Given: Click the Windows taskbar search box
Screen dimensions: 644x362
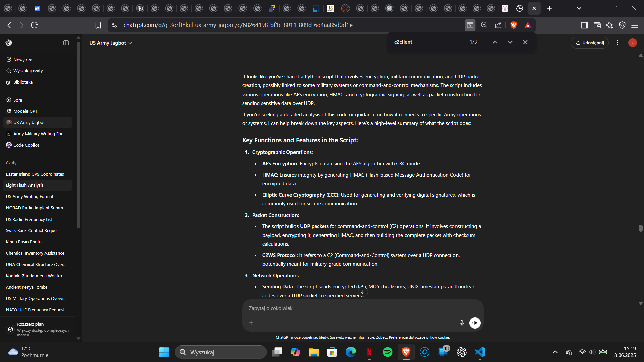Looking at the screenshot, I should click(221, 352).
